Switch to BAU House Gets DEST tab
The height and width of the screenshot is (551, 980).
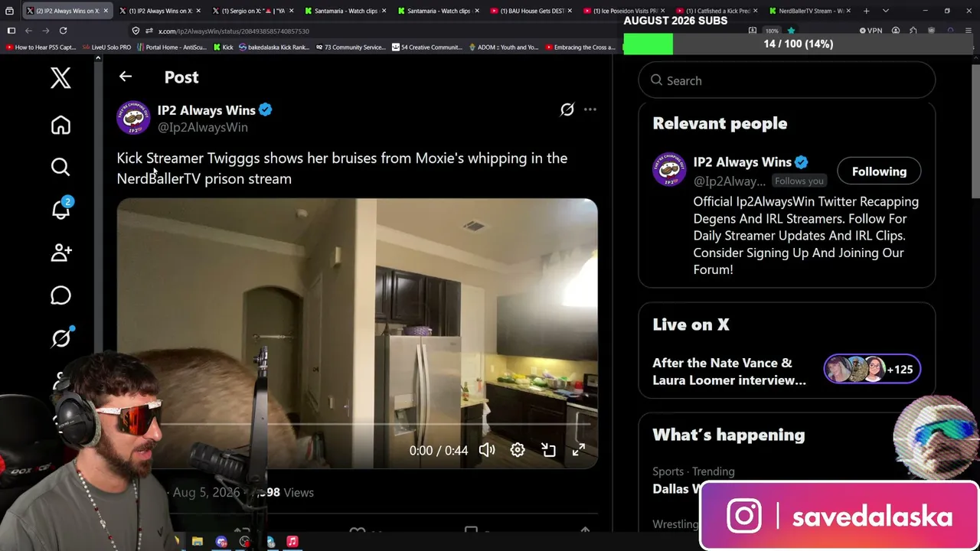pos(531,11)
